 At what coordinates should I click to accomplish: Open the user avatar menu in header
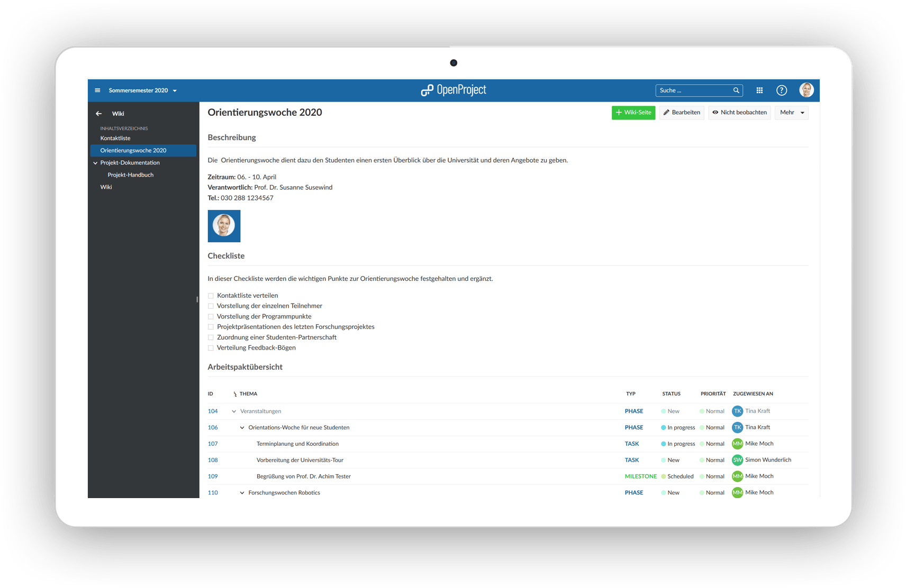[x=806, y=90]
